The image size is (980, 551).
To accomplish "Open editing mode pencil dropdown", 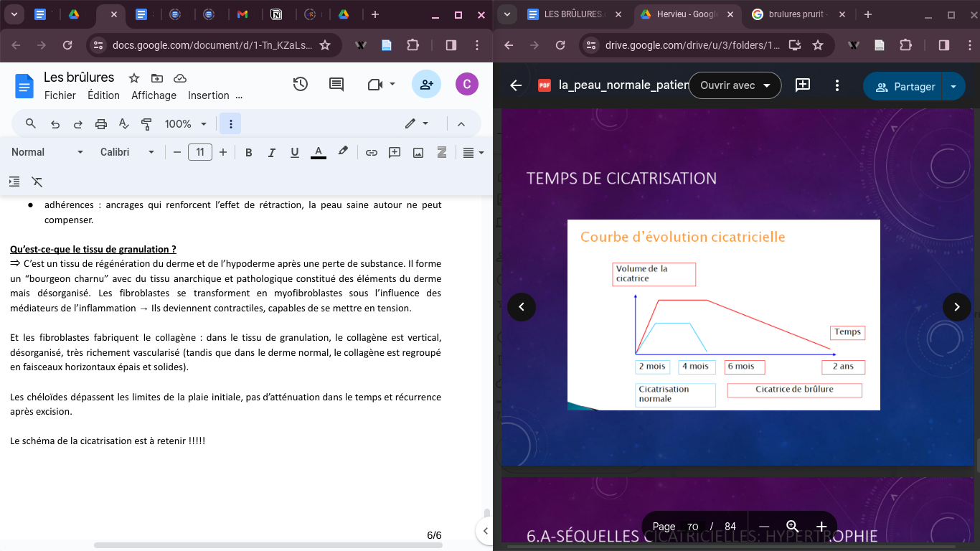I will point(417,124).
